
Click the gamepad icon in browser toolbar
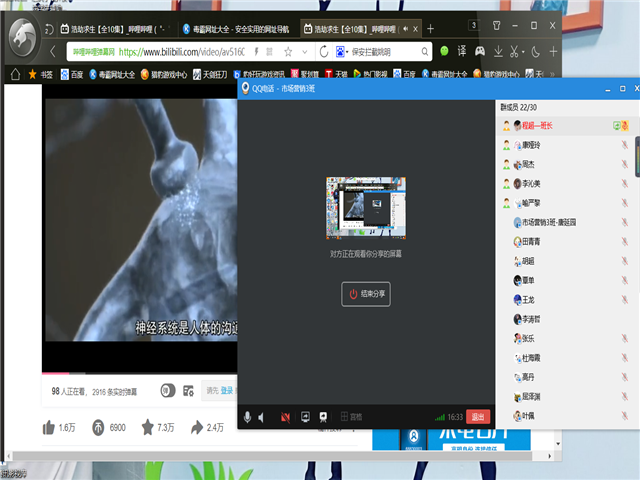click(x=480, y=51)
